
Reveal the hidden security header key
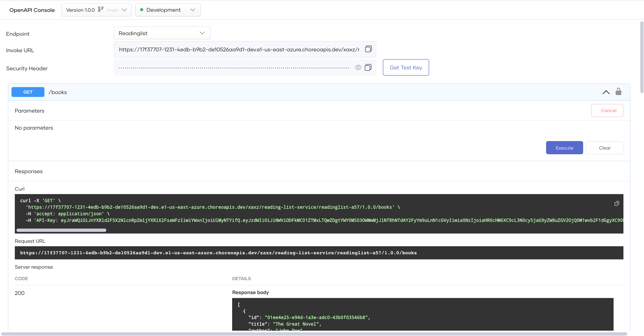point(358,67)
